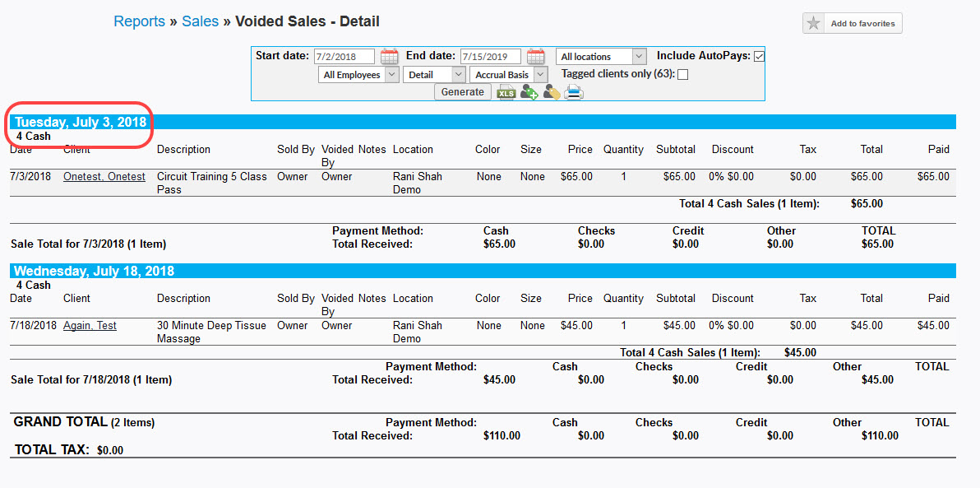980x488 pixels.
Task: Open the All Employees dropdown
Action: click(358, 75)
